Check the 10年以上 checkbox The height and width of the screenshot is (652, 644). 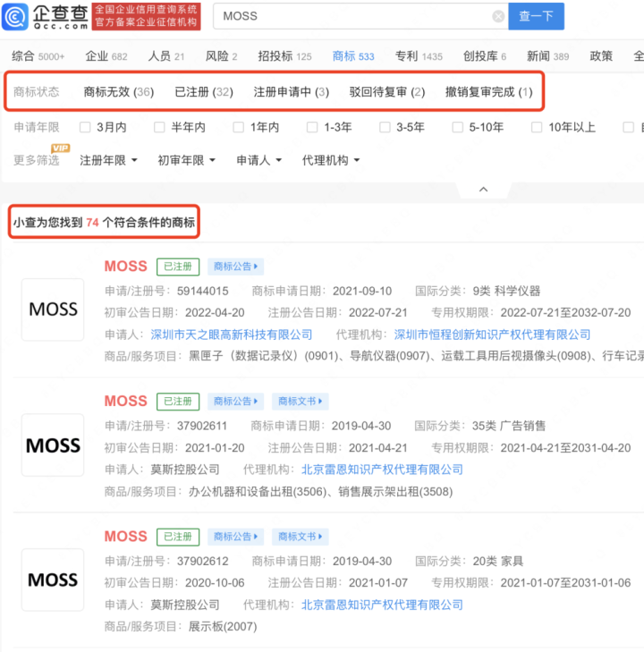point(537,127)
